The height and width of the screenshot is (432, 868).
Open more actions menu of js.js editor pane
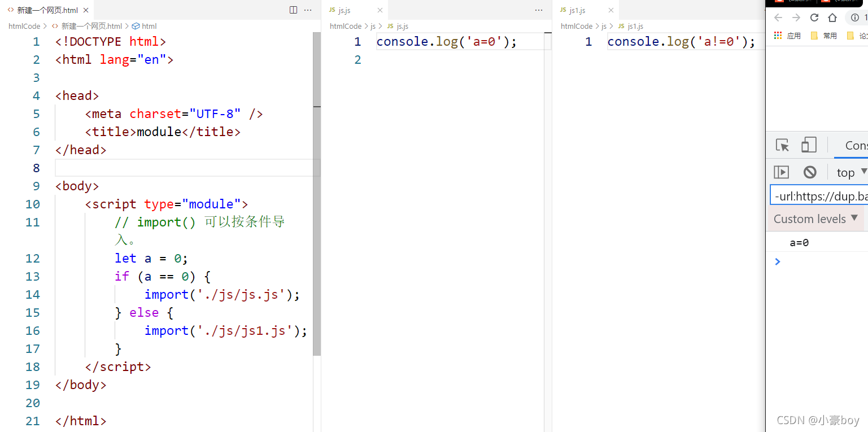coord(539,10)
